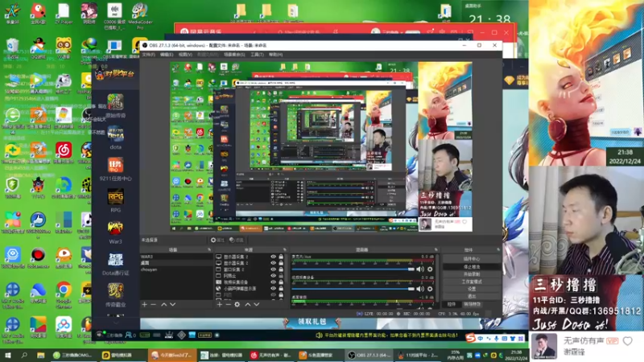Screen dimensions: 644x362
Task: Toggle the lock for 小葫芦弹幕显示器 source
Action: 281,289
